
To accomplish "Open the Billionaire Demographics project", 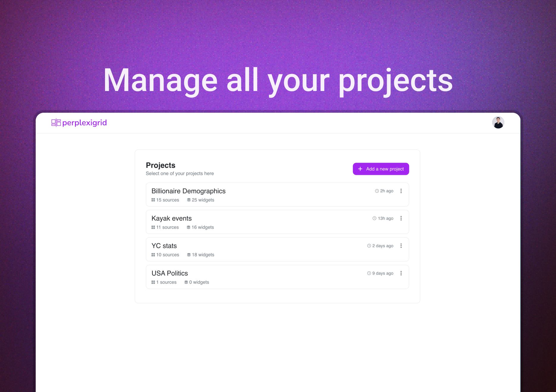I will [x=277, y=195].
